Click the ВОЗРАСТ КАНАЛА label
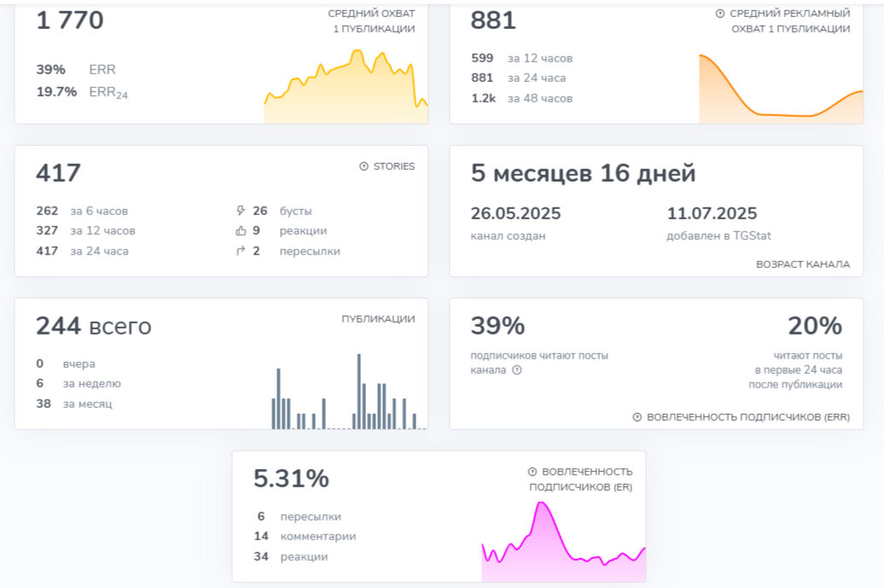The width and height of the screenshot is (884, 588). point(802,265)
